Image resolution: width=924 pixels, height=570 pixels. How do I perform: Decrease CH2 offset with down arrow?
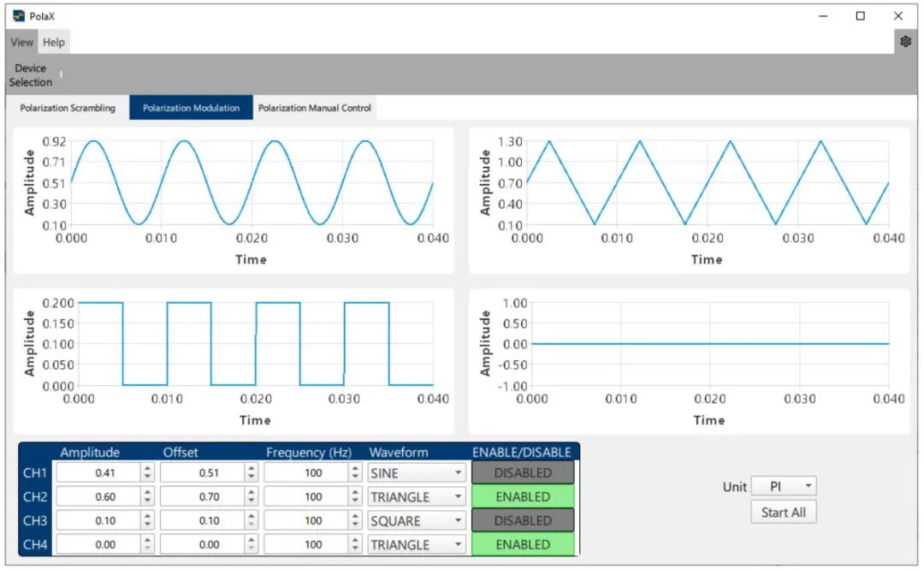252,502
